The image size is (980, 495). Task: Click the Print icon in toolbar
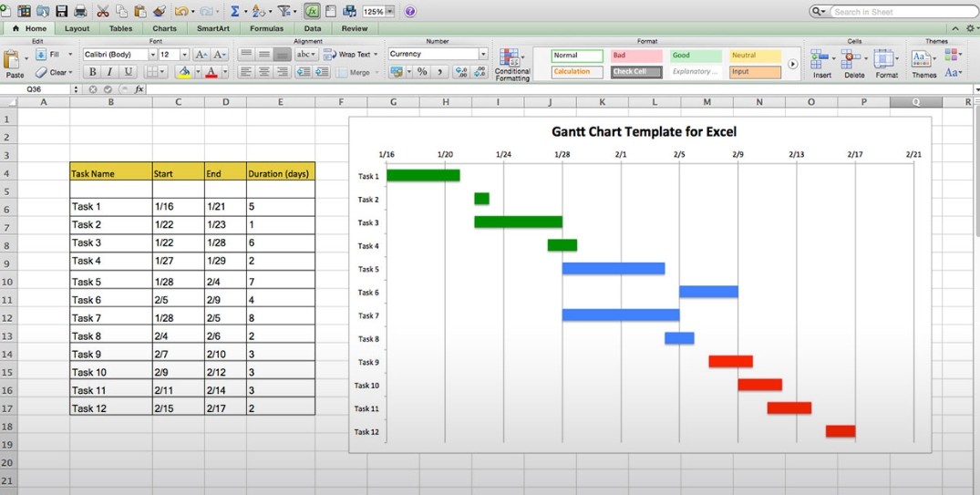(80, 11)
